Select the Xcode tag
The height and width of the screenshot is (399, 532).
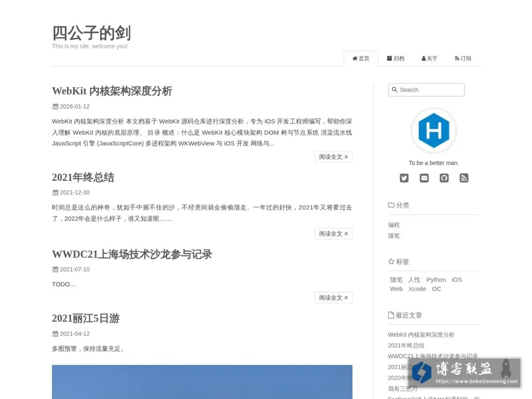click(x=417, y=289)
